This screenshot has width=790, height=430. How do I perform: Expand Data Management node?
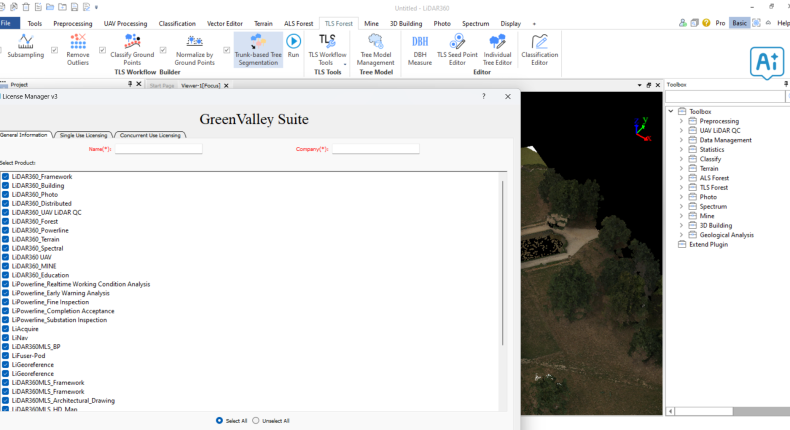click(x=681, y=140)
